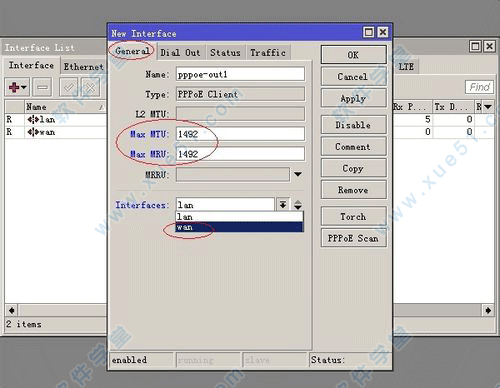Image resolution: width=500 pixels, height=388 pixels.
Task: Click the MRRU input field
Action: [233, 174]
